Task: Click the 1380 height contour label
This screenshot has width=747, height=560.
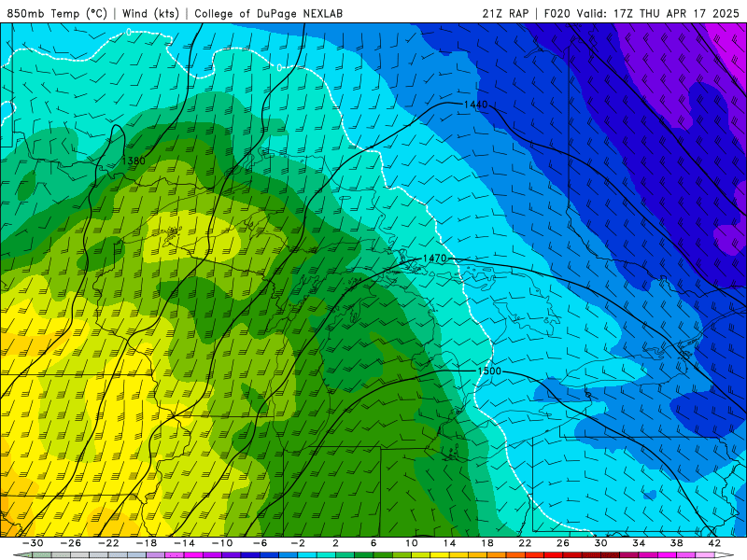Action: (x=134, y=161)
